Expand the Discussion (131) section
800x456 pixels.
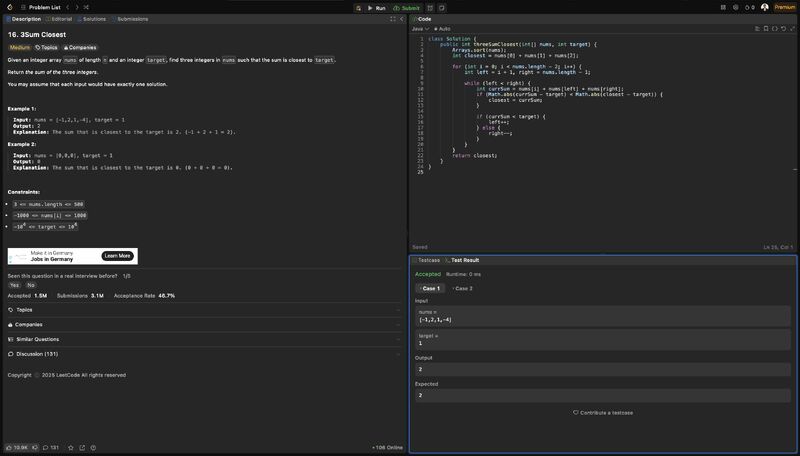(x=36, y=354)
